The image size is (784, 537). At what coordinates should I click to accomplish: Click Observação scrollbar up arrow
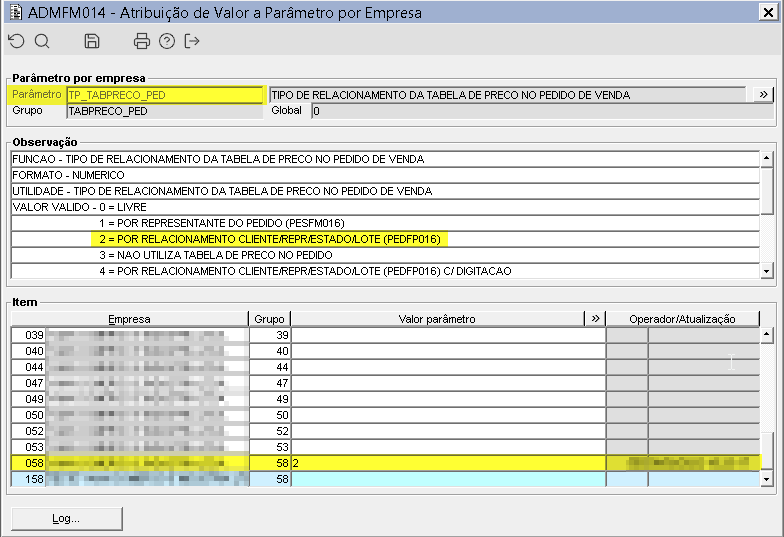point(766,159)
